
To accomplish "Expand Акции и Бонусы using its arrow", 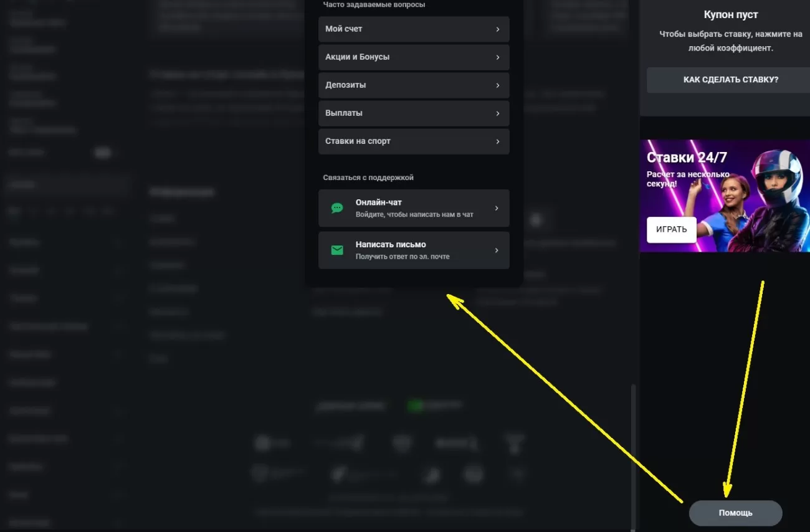I will coord(497,57).
